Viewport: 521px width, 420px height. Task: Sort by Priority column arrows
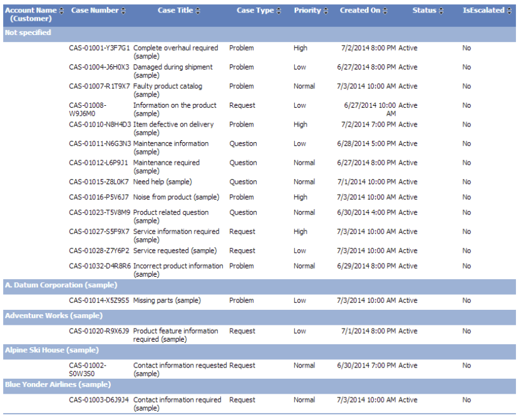[326, 11]
